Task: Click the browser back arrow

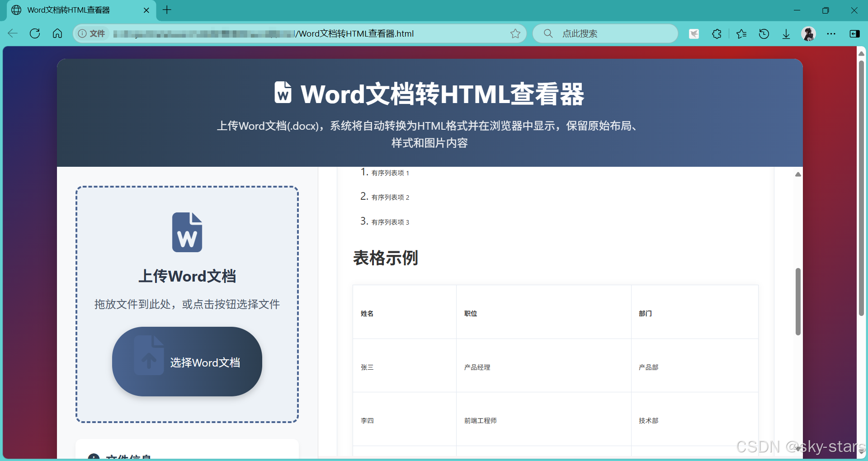Action: [13, 33]
